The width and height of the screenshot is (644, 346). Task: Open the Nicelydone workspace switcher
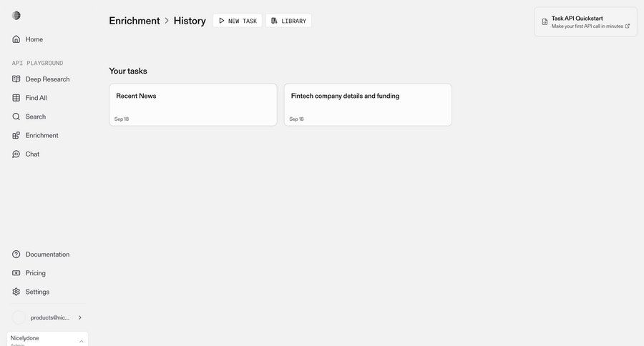47,339
